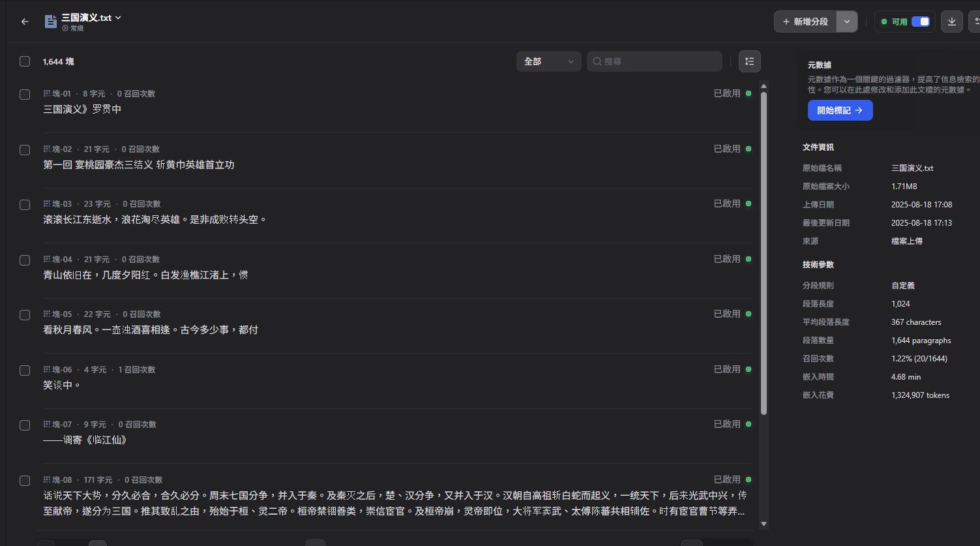Screen dimensions: 980x546
Task: Click the document icon next to 三国演义.txt
Action: [50, 21]
